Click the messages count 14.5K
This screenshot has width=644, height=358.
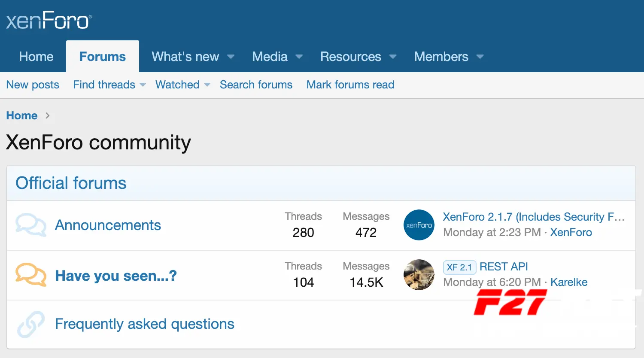coord(366,282)
